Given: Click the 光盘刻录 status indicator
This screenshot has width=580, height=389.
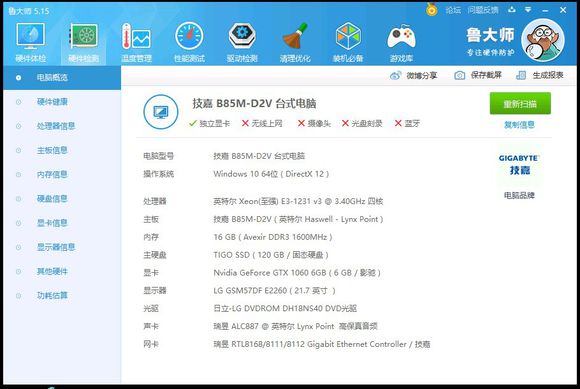Looking at the screenshot, I should (362, 123).
